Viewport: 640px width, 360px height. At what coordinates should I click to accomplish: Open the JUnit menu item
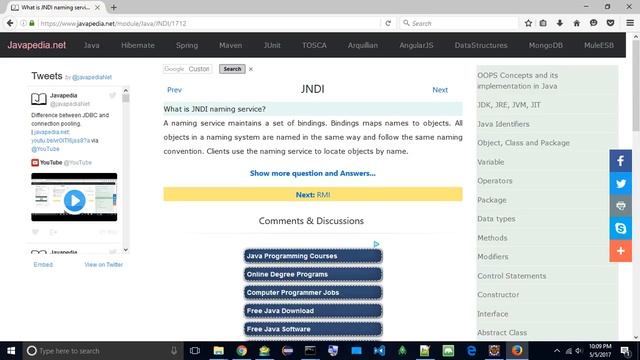click(x=272, y=45)
